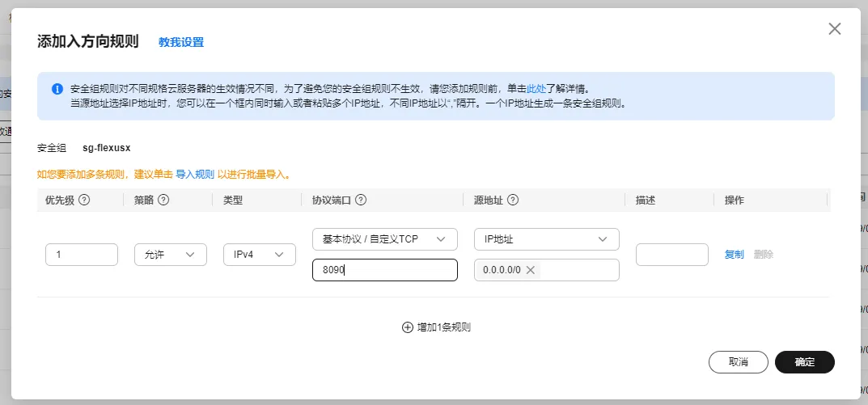Click the help icon beside 策略

tap(163, 200)
